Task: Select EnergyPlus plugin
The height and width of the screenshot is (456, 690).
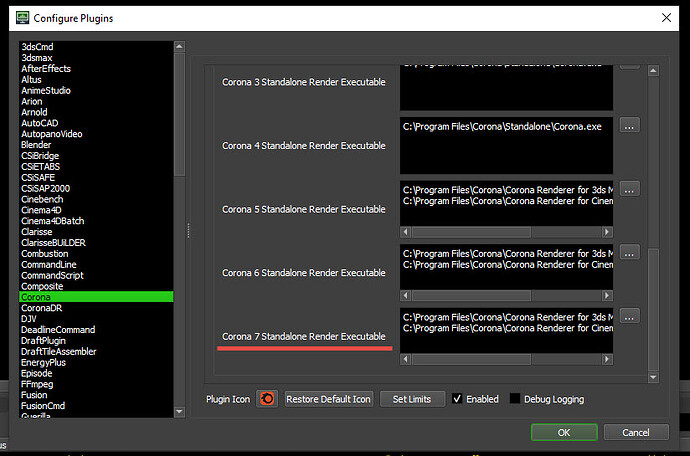Action: [x=96, y=362]
